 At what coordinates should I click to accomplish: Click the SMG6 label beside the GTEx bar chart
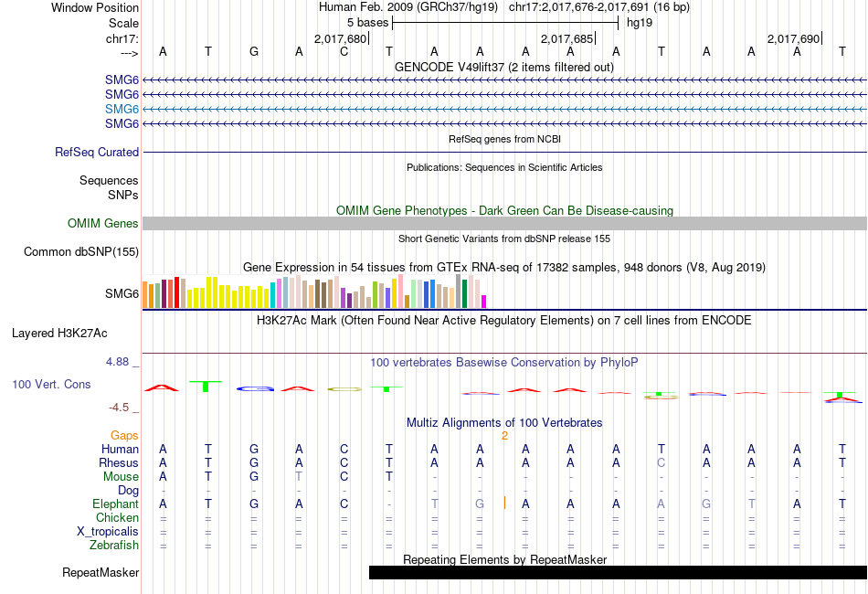(122, 293)
